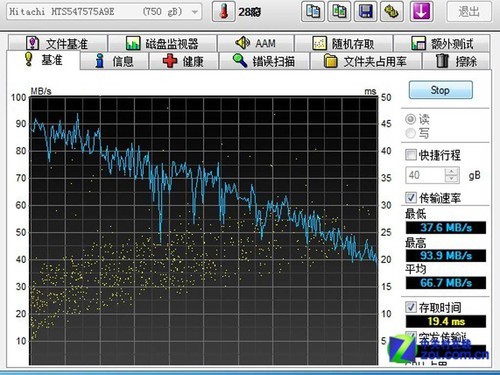Screen dimensions: 500x375
Task: Click the magnifier icon on 错误扫描 tab
Action: pyautogui.click(x=240, y=61)
